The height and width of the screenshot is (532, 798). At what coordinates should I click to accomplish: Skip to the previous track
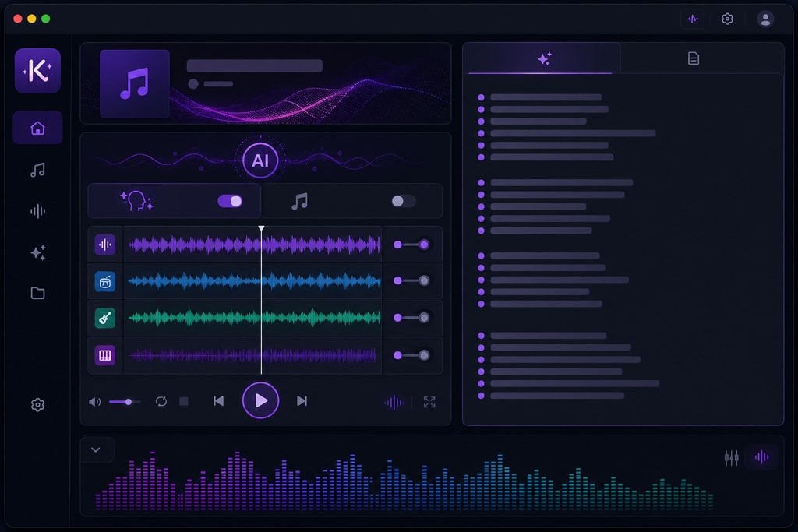218,401
